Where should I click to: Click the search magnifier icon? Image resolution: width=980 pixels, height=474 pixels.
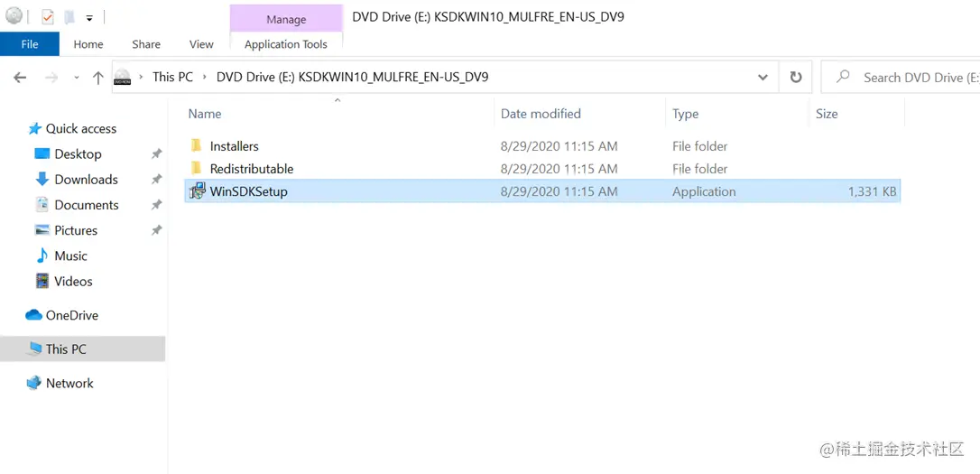pyautogui.click(x=843, y=77)
